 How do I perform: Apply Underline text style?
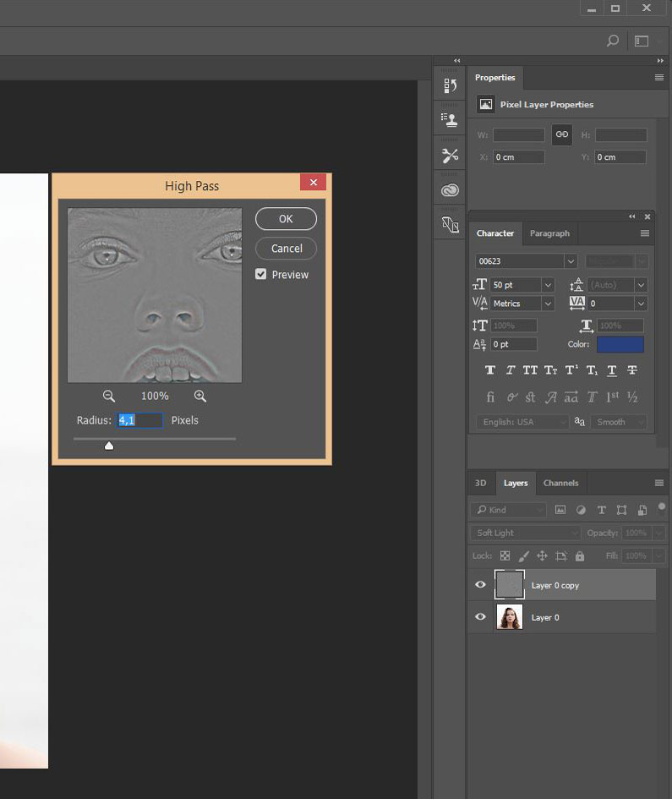612,370
